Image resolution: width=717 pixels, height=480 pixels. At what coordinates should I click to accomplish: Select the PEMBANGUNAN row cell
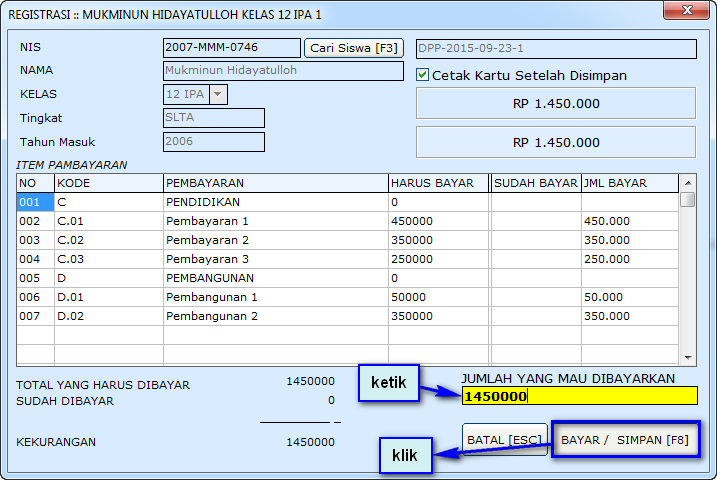pos(276,278)
